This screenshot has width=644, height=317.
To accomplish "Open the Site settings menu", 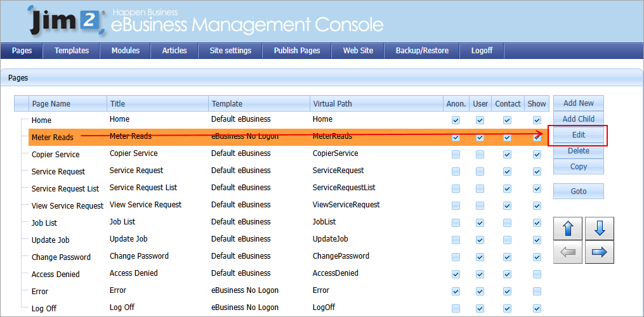I will [230, 51].
